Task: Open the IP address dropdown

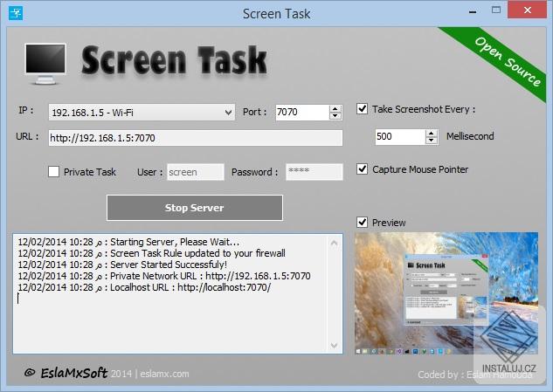Action: click(x=142, y=113)
